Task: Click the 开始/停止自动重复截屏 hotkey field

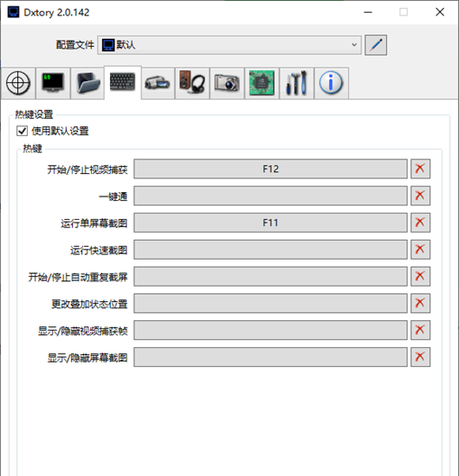Action: point(271,276)
